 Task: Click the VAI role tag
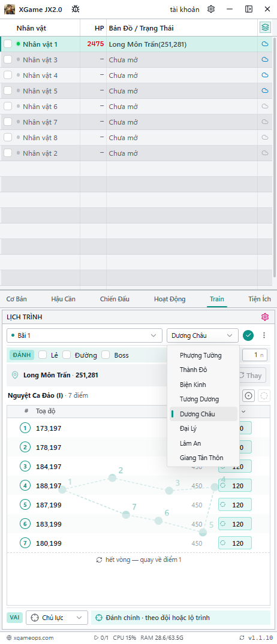tap(14, 617)
